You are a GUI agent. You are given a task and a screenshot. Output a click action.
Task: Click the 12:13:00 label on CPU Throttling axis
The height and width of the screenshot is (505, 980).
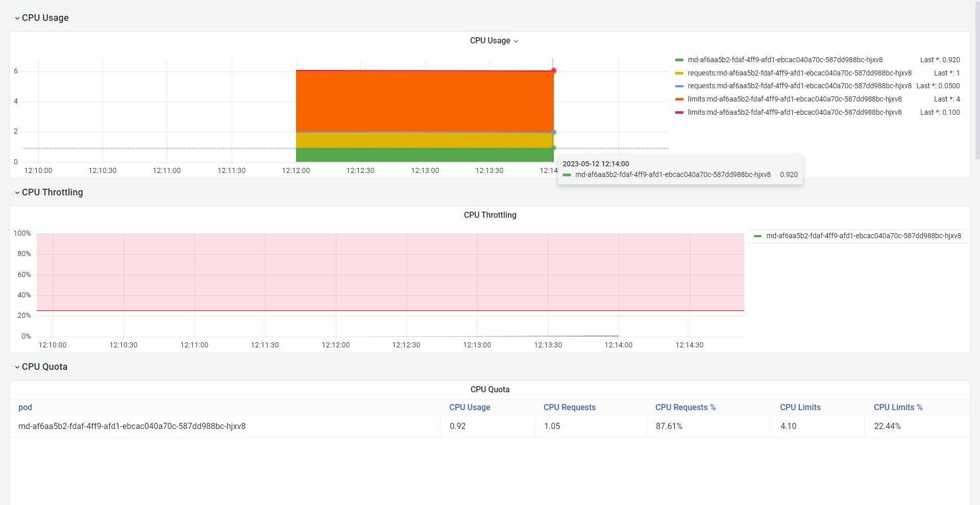pyautogui.click(x=477, y=345)
